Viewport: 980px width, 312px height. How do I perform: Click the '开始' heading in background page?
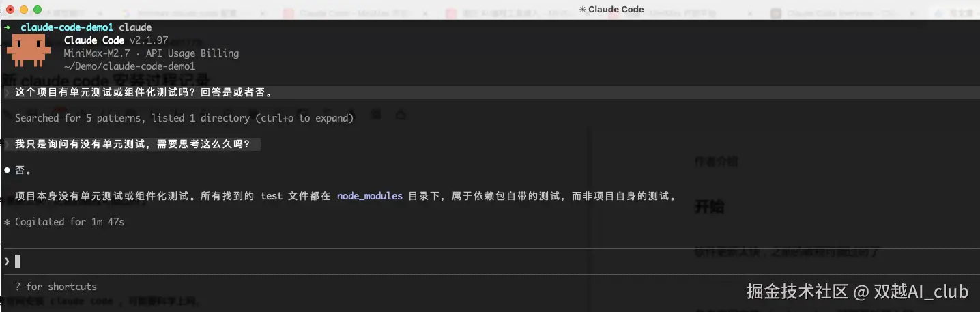pyautogui.click(x=710, y=207)
